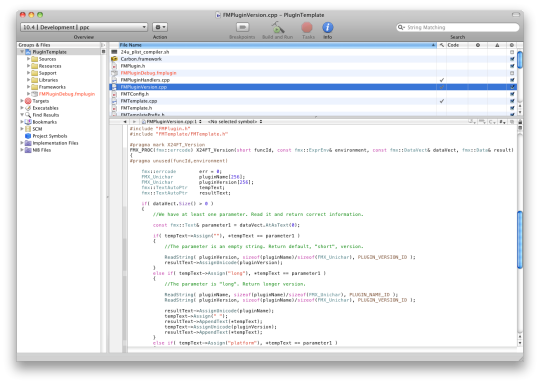Toggle target checkbox for Carbon.framework
Image resolution: width=540 pixels, height=384 pixels.
pyautogui.click(x=512, y=59)
